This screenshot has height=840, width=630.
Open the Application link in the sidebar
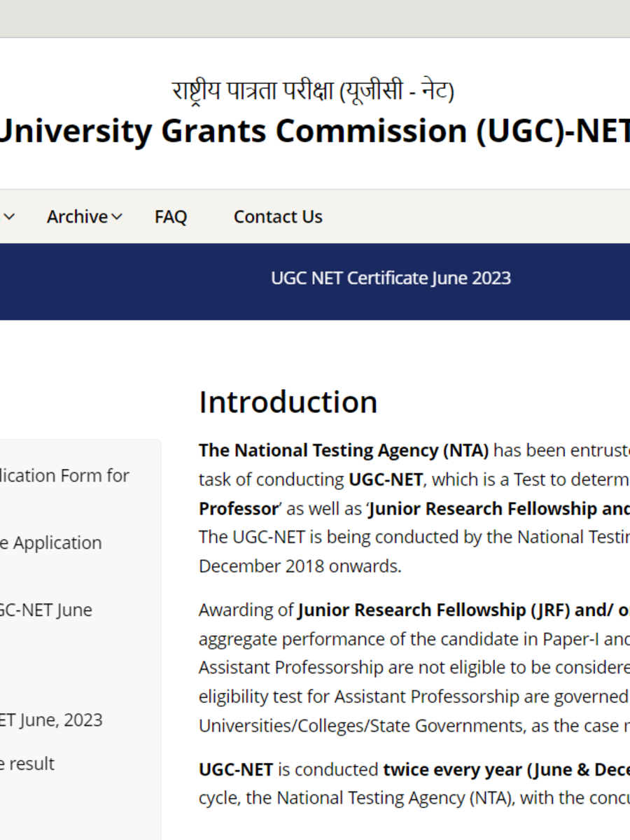[50, 542]
